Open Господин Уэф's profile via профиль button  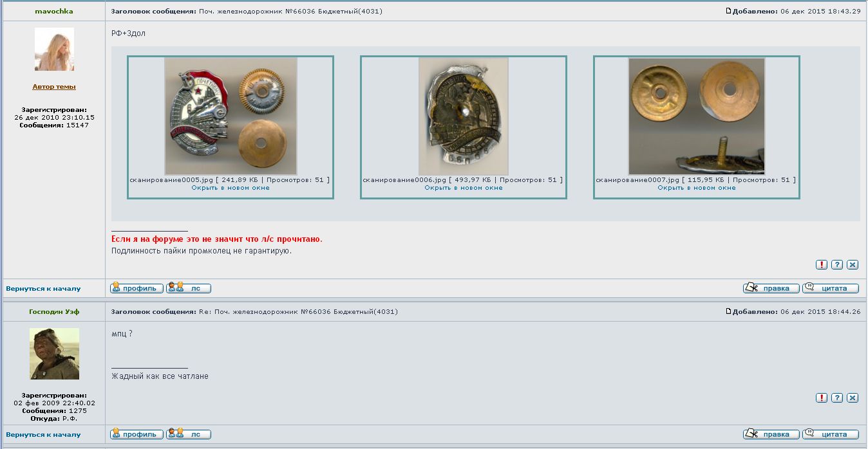[x=137, y=434]
